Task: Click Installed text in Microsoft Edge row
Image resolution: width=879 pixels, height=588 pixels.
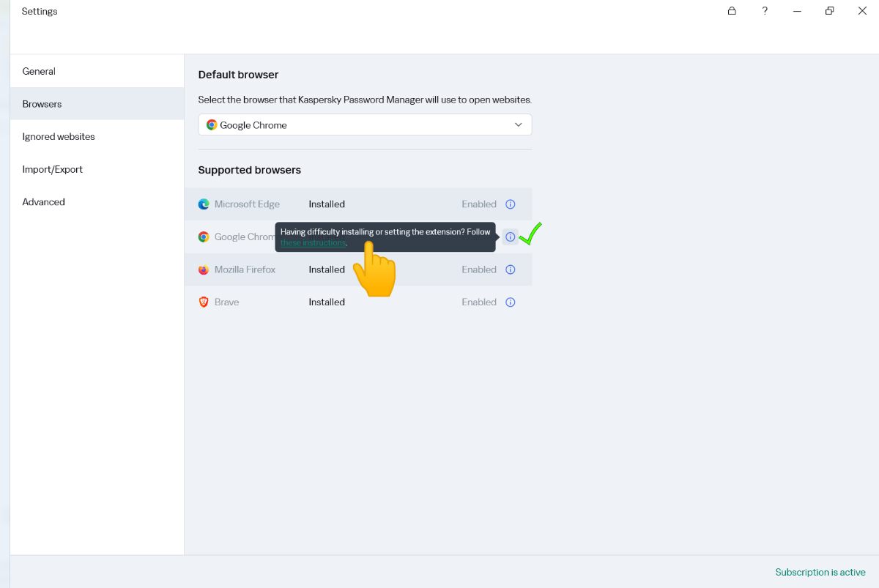Action: [327, 204]
